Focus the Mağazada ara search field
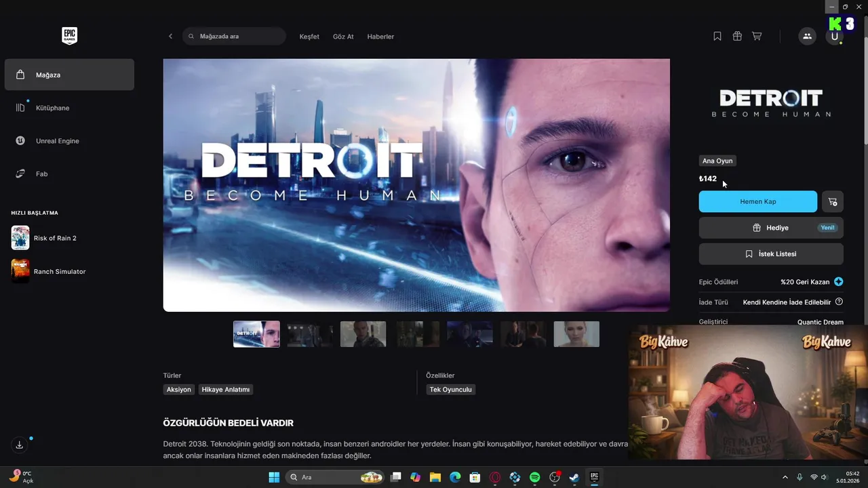868x488 pixels. click(x=234, y=36)
